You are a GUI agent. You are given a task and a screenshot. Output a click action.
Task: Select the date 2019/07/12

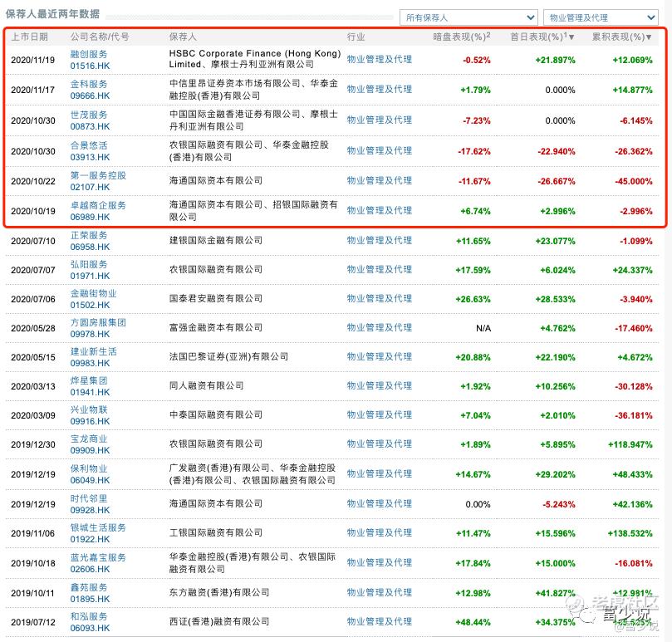pyautogui.click(x=33, y=622)
